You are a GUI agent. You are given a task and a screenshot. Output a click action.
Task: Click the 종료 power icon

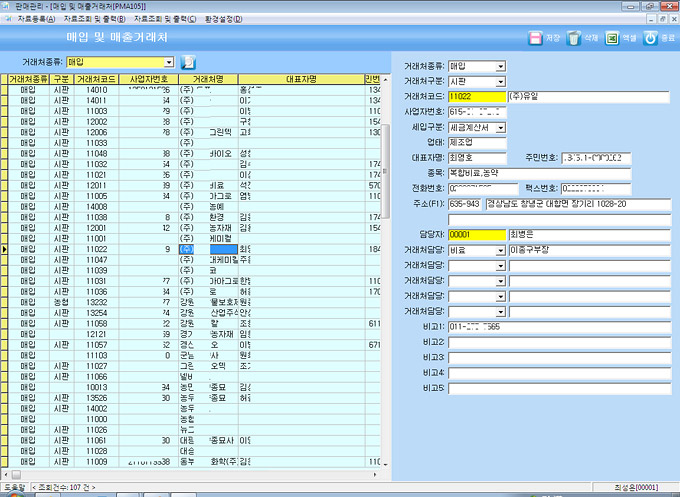[650, 38]
